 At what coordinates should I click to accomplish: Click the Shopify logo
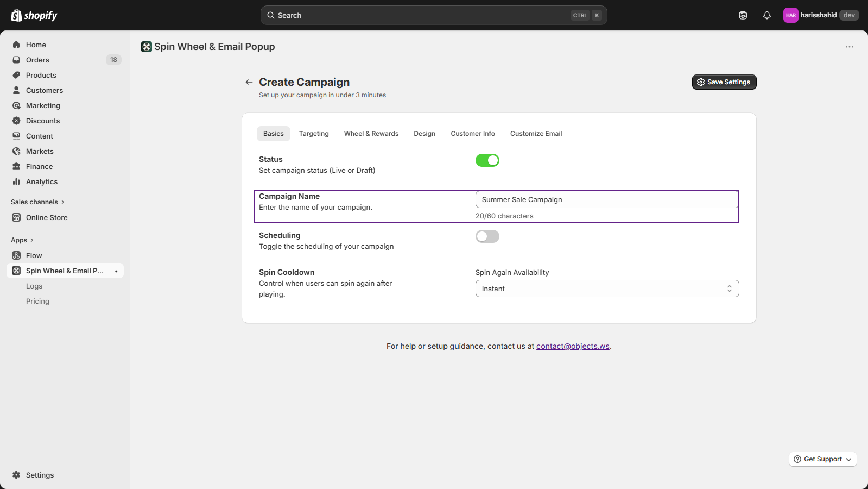(34, 15)
